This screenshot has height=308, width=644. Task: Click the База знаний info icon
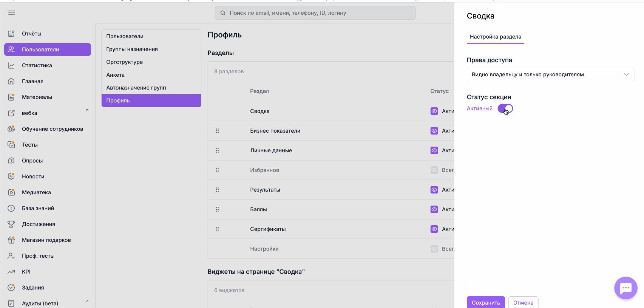point(11,208)
